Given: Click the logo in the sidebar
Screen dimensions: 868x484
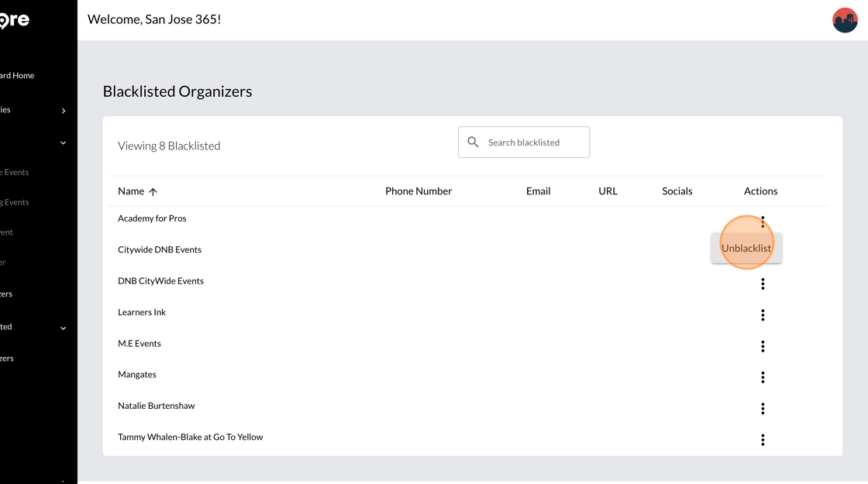Looking at the screenshot, I should (x=15, y=20).
